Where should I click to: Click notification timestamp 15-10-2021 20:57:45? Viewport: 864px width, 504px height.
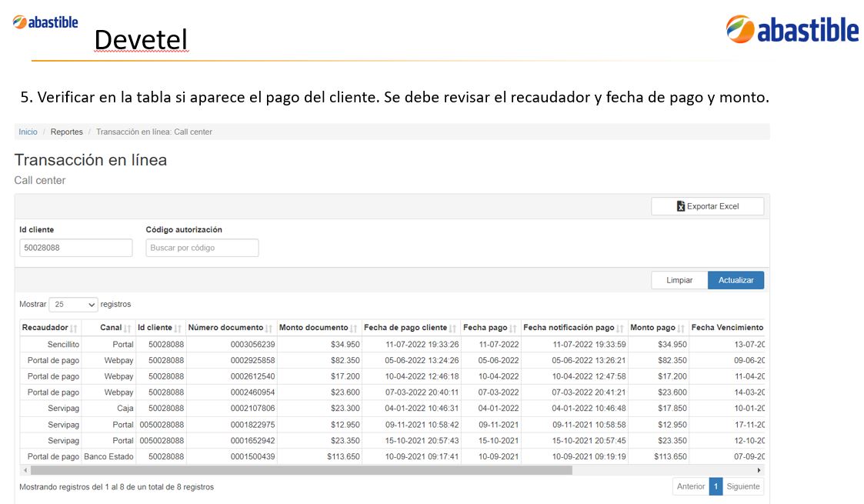click(x=589, y=441)
